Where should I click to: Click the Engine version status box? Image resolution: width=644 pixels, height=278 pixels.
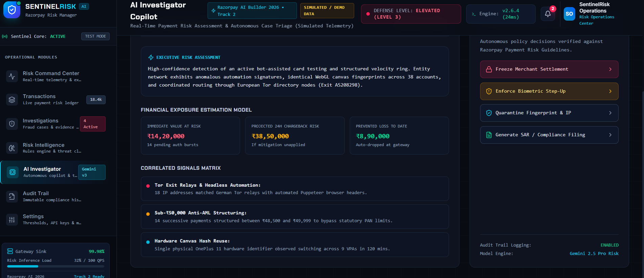501,14
